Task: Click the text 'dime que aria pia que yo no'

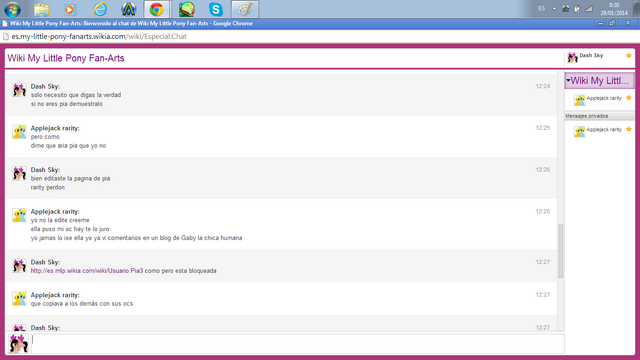Action: [x=68, y=146]
